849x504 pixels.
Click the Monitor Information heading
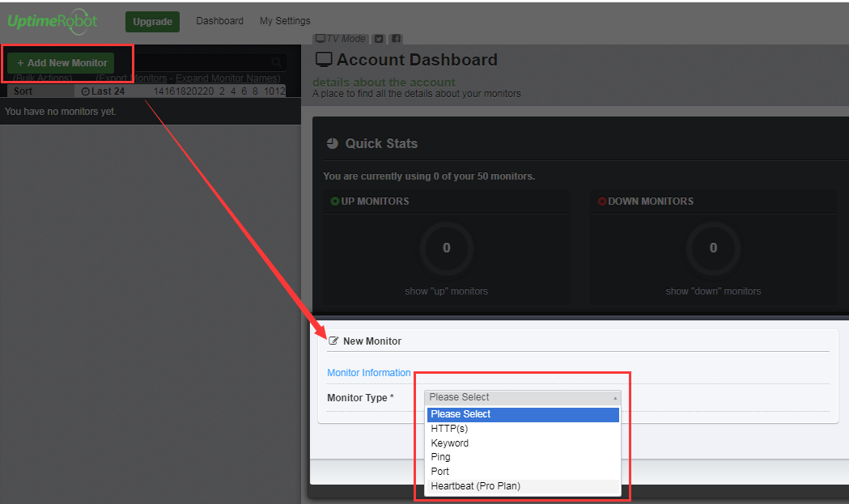point(369,372)
